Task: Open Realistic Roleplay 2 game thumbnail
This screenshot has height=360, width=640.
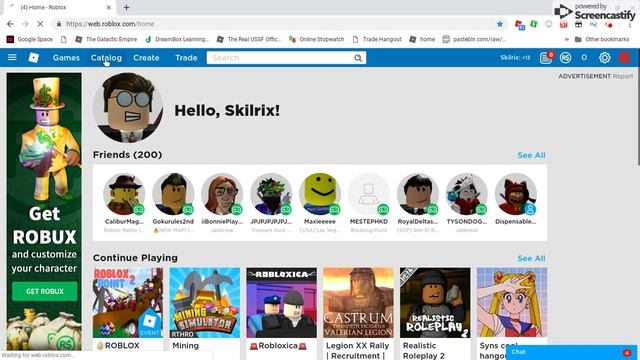Action: click(x=435, y=303)
